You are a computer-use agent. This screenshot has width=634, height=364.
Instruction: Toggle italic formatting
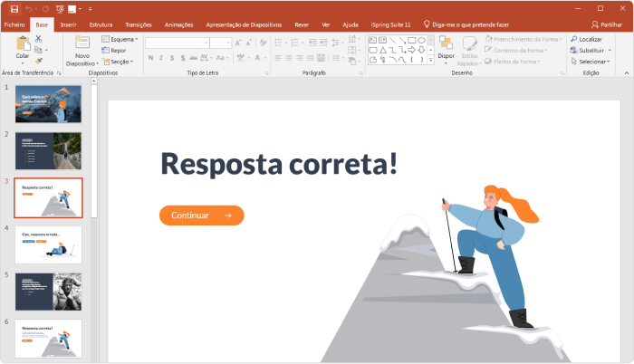tap(161, 58)
